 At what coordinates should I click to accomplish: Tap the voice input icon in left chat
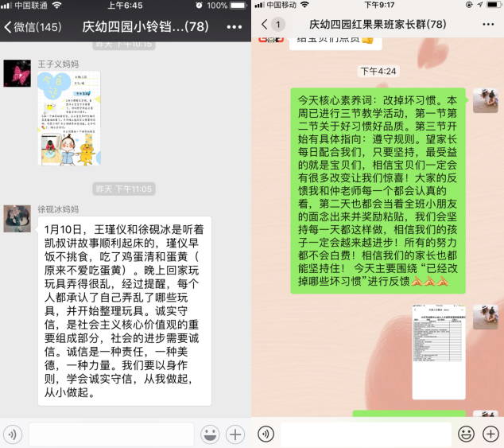tap(13, 434)
